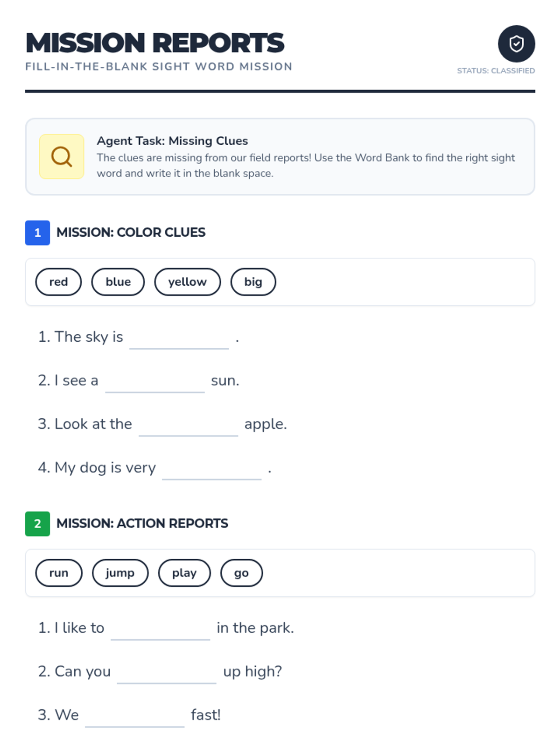Click the blank before 'fast!'

(135, 716)
